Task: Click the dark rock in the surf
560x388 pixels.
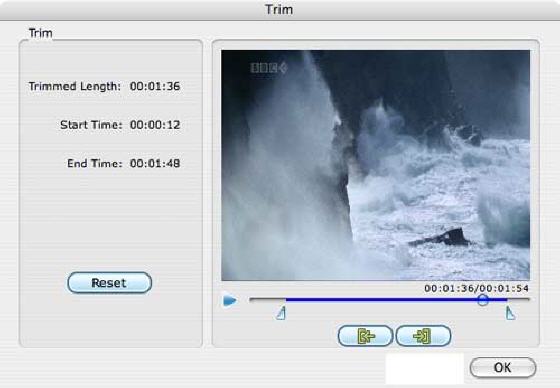Action: 441,238
